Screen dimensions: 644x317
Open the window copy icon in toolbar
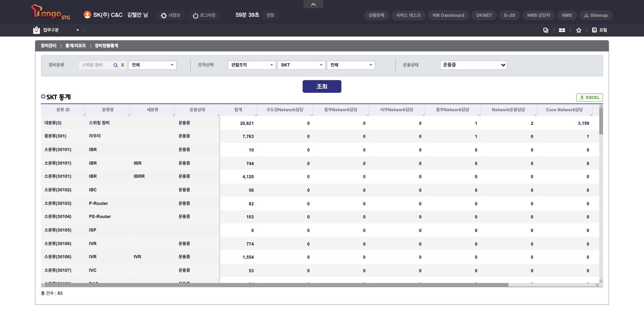[546, 30]
